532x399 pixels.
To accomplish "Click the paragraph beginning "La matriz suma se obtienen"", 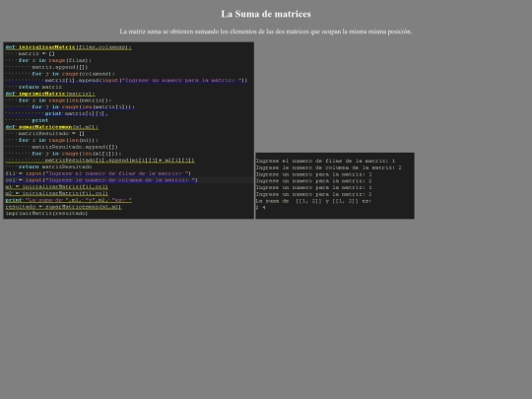I will click(266, 32).
